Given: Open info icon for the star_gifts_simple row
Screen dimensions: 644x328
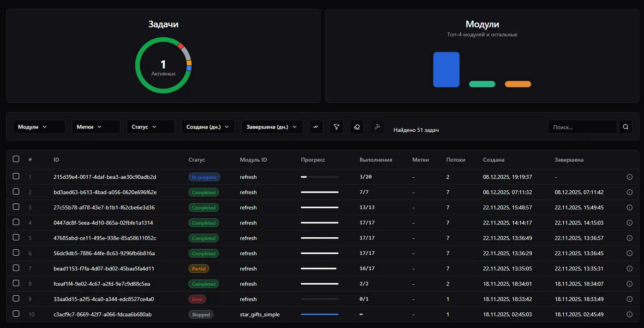Looking at the screenshot, I should click(629, 315).
